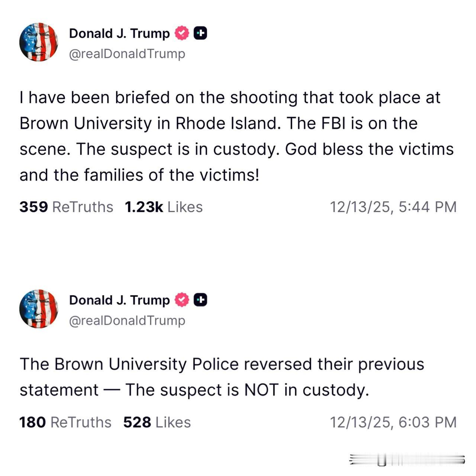The width and height of the screenshot is (476, 476).
Task: Click the 12/13/25, 6:03 PM timestamp
Action: [393, 422]
